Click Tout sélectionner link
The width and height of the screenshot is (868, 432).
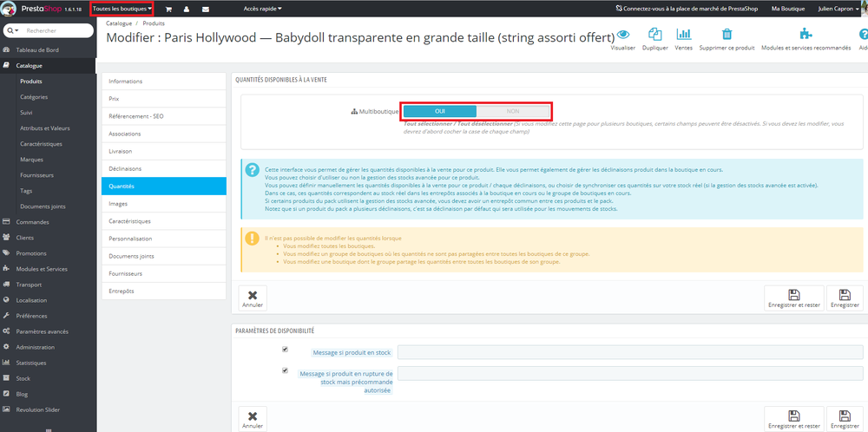(x=428, y=124)
